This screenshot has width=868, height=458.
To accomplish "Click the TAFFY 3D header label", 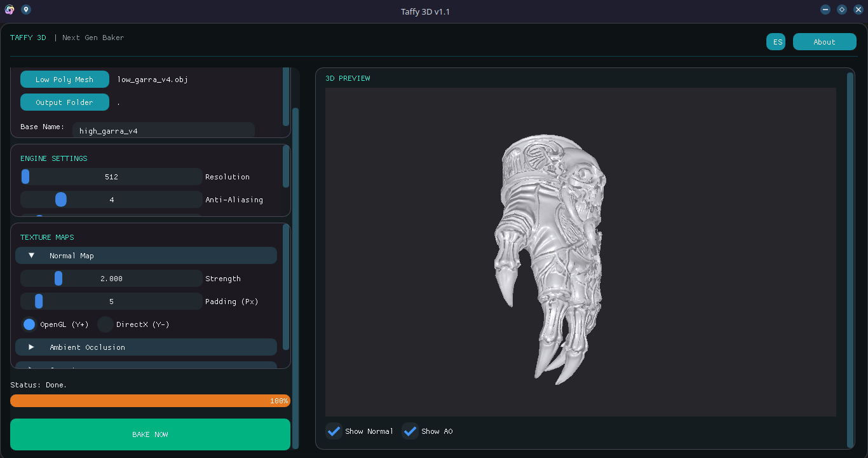I will click(x=28, y=38).
